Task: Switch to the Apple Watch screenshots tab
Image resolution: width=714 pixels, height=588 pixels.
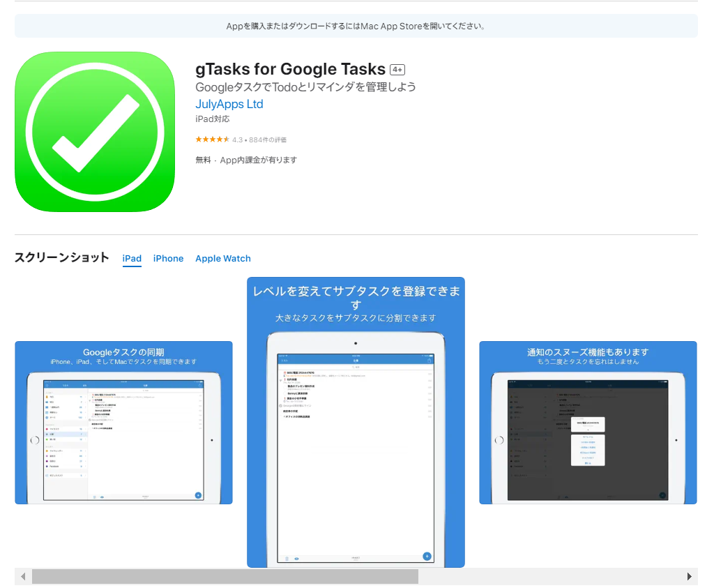Action: click(222, 259)
